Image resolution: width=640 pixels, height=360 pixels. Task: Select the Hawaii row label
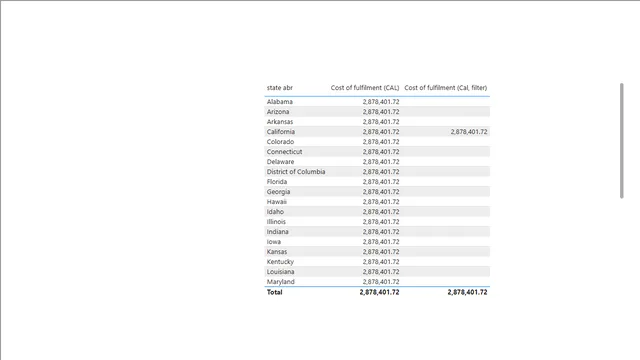[x=277, y=202]
